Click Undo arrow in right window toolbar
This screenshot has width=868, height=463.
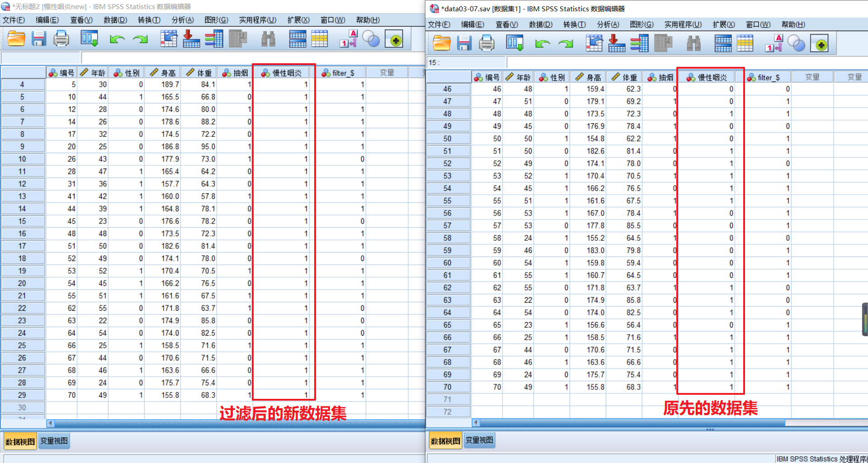[542, 43]
